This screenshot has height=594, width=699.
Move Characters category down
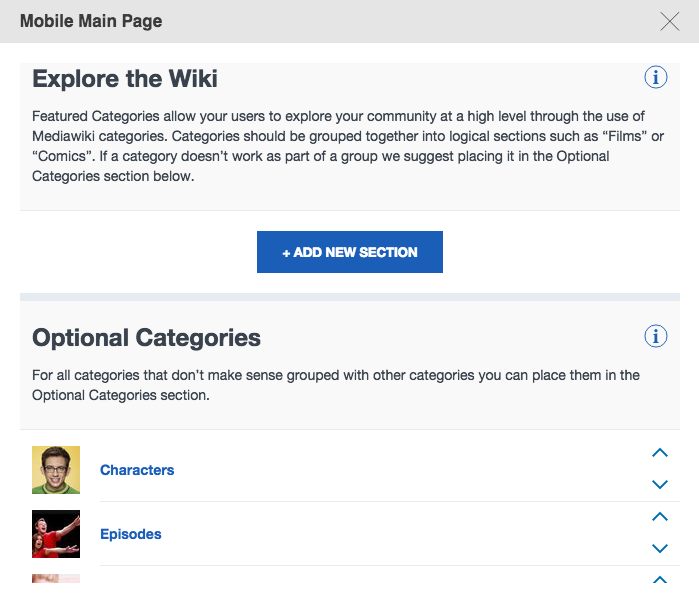tap(659, 485)
